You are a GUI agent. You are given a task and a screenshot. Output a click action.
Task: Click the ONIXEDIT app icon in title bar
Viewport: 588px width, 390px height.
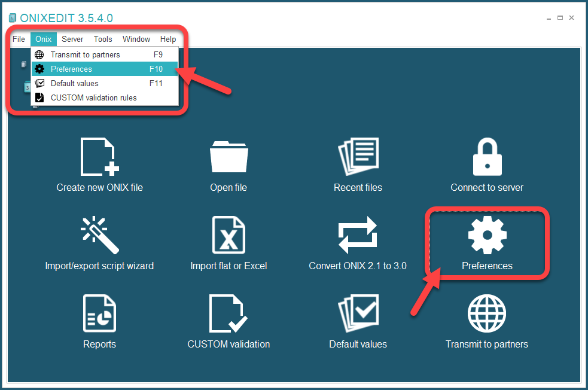[x=13, y=18]
